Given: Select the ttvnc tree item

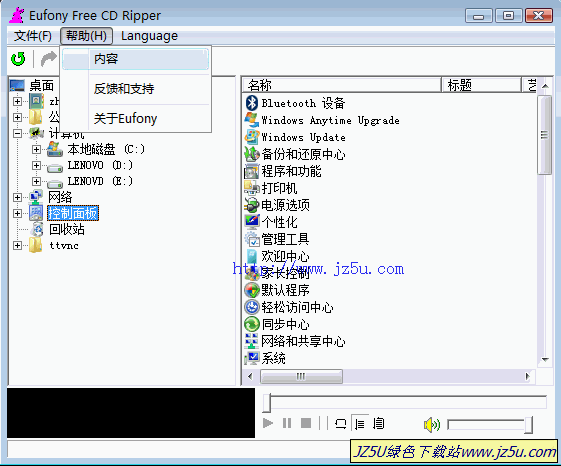Looking at the screenshot, I should (64, 245).
